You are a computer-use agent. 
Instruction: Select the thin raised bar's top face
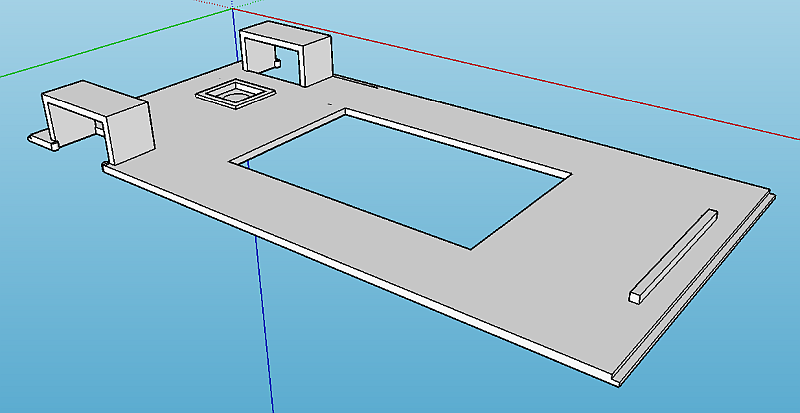pos(675,250)
